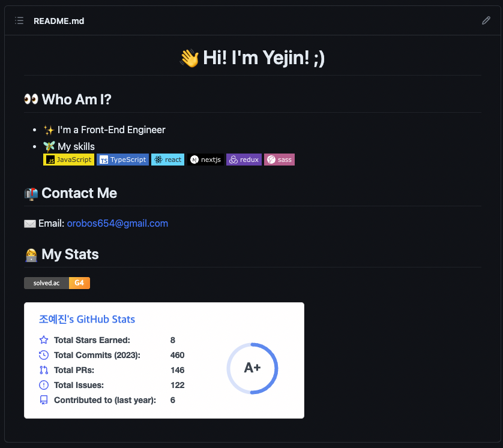The width and height of the screenshot is (503, 448).
Task: Click the issue icon beside Total Issues
Action: coord(44,385)
